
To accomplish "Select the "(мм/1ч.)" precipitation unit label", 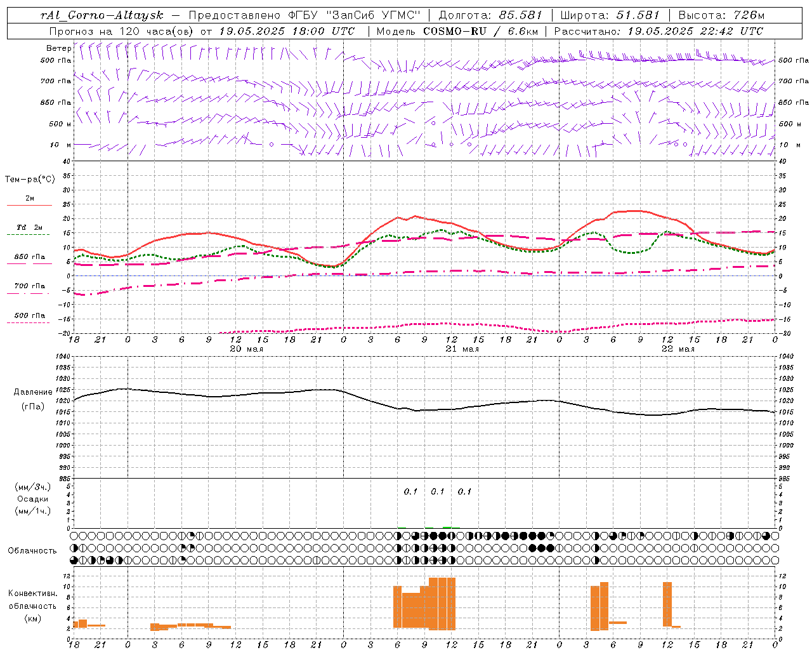I will tap(33, 511).
